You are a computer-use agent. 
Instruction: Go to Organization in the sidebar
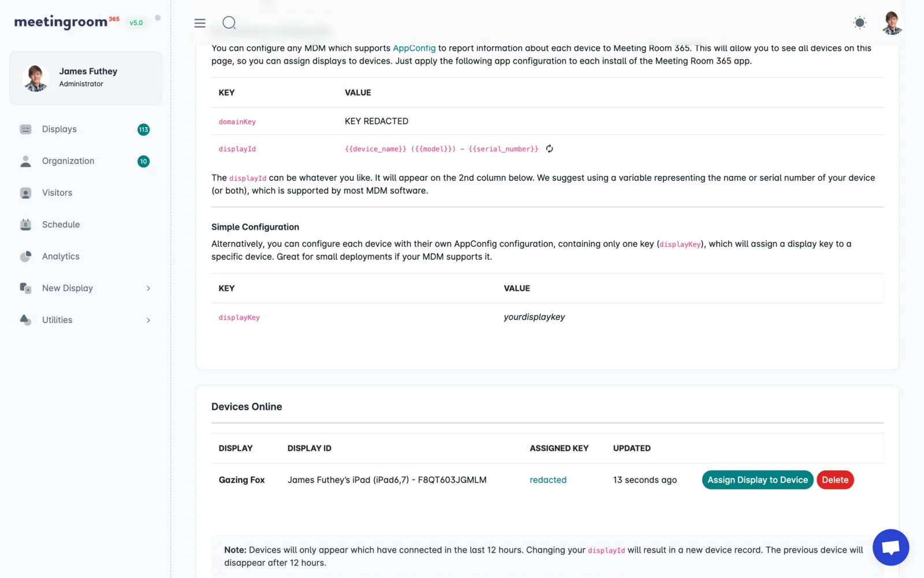click(85, 161)
